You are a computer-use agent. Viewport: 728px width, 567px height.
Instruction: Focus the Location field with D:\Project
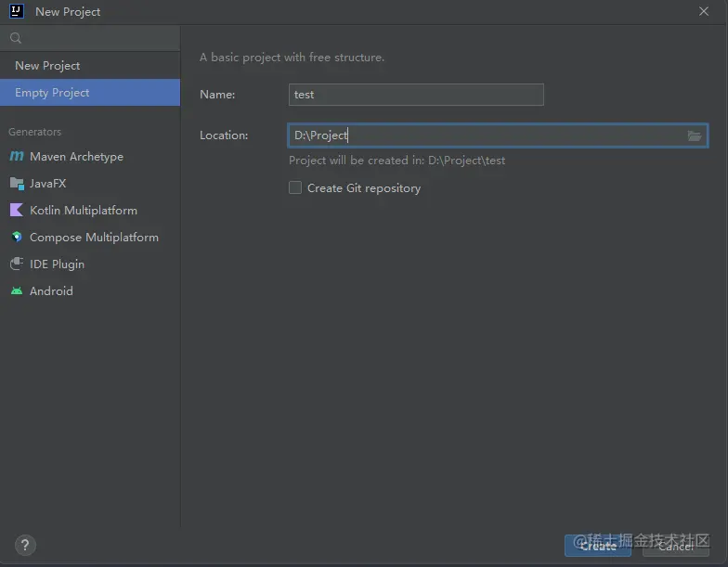[498, 135]
